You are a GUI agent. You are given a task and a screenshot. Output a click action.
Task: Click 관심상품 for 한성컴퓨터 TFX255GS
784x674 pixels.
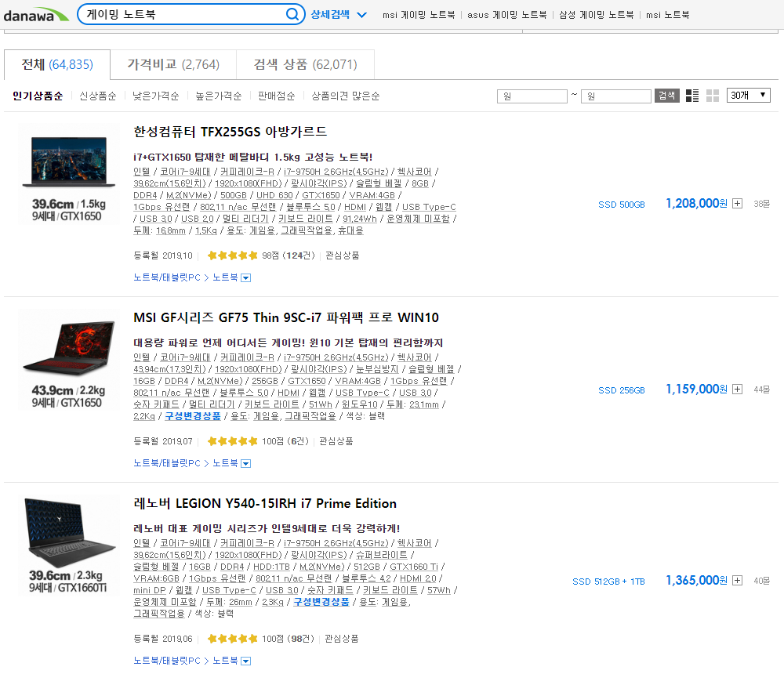pos(343,255)
